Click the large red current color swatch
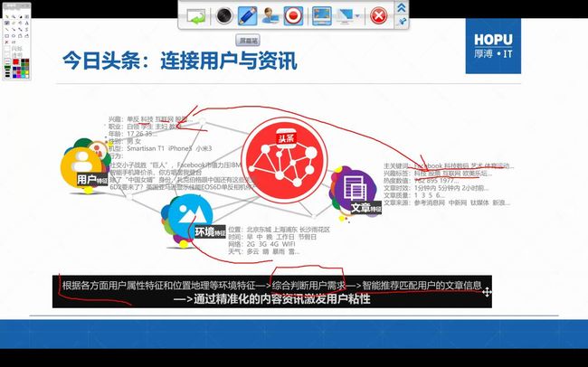 [15, 61]
